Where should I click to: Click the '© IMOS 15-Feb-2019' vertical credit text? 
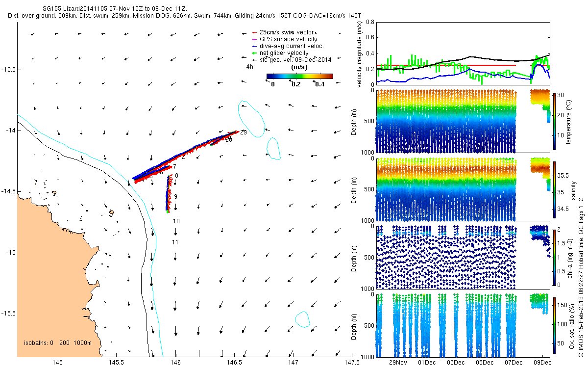(x=582, y=330)
